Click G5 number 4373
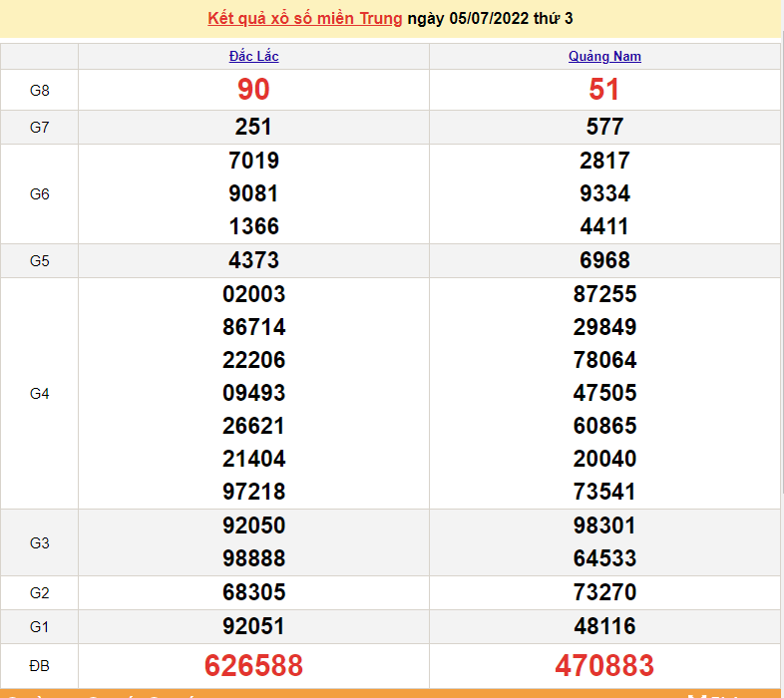The image size is (784, 698). click(253, 260)
